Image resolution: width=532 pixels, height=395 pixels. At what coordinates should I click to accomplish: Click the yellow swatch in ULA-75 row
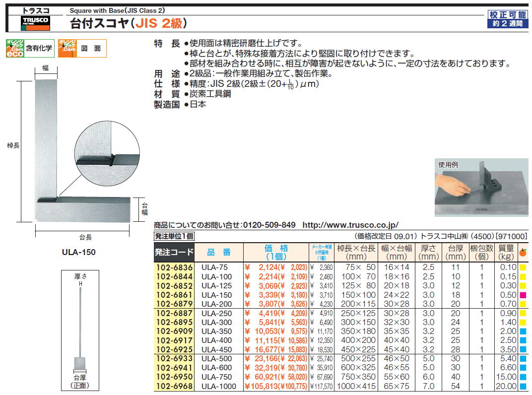point(523,267)
